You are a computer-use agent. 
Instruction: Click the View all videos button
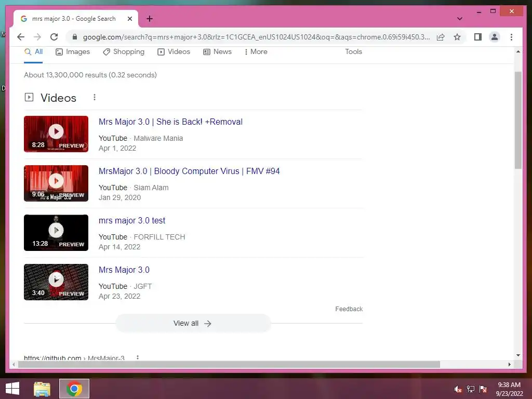[193, 323]
